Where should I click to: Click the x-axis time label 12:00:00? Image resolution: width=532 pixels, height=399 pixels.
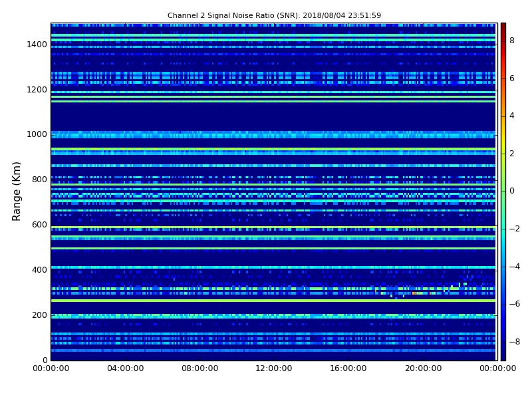click(x=274, y=368)
